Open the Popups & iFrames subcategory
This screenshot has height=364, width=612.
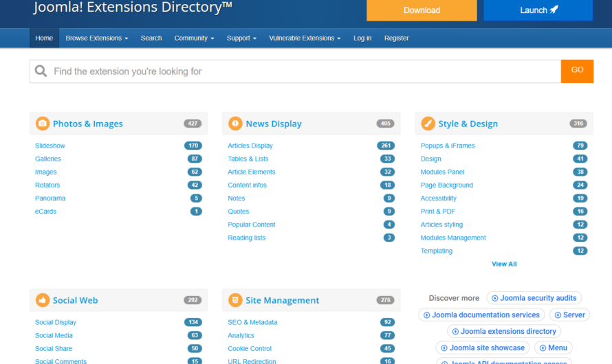(x=448, y=146)
